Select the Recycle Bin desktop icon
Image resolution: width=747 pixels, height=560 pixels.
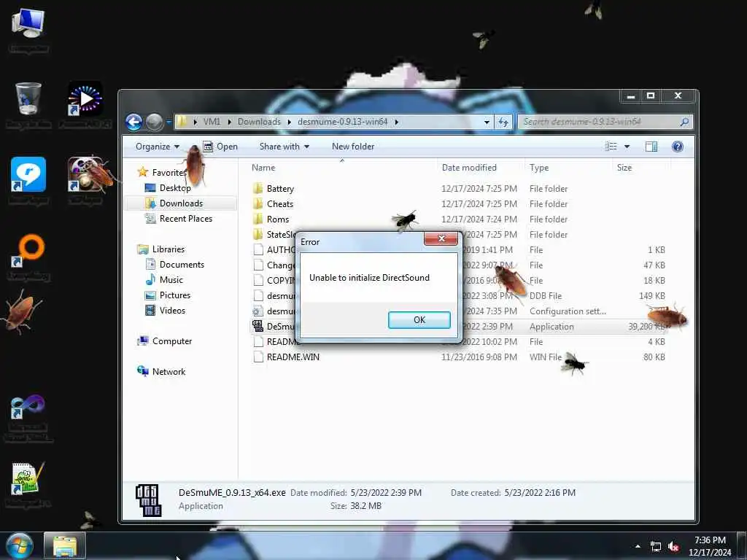[28, 105]
